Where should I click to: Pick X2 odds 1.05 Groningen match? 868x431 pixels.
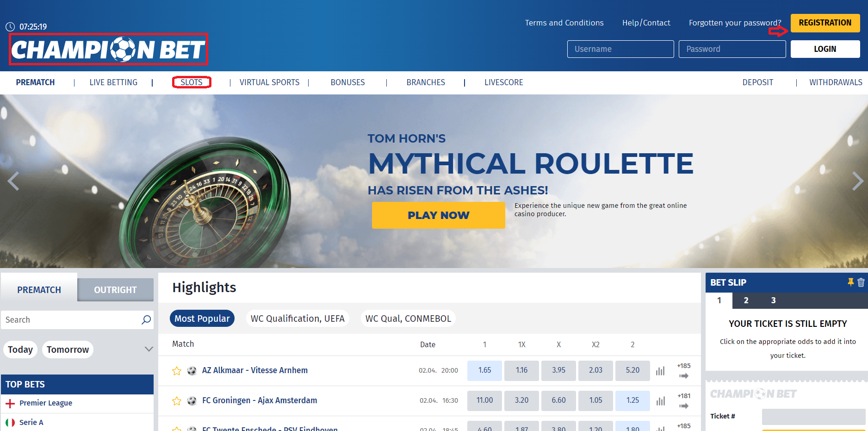pos(595,400)
